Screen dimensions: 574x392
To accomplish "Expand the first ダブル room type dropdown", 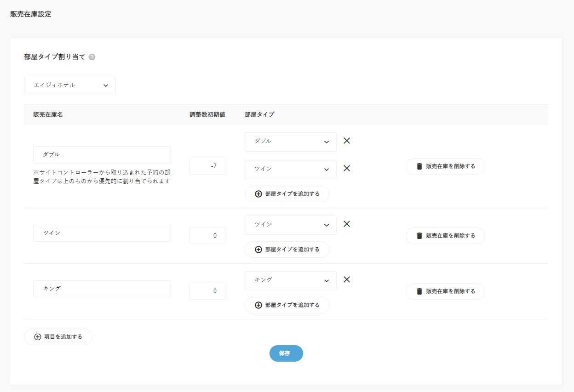I will [290, 142].
